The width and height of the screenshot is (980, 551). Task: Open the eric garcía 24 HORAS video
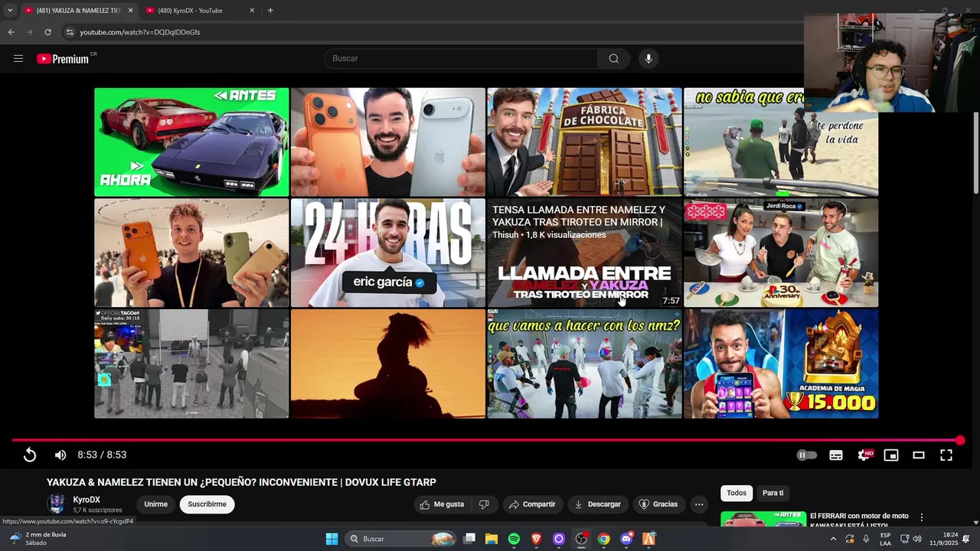pyautogui.click(x=387, y=253)
